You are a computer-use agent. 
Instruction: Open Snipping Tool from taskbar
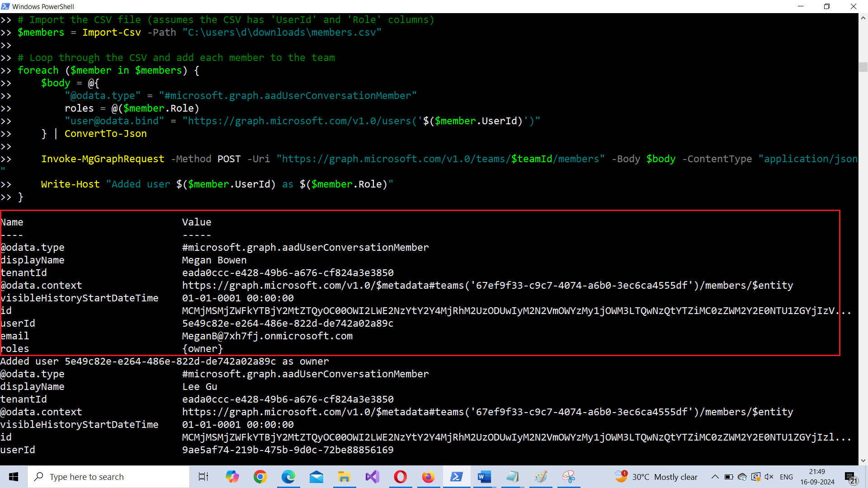[569, 477]
